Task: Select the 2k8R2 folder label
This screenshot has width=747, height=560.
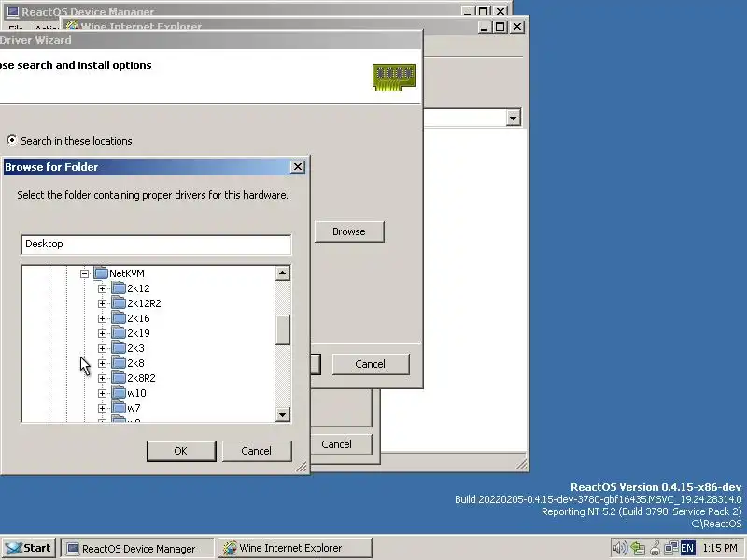Action: click(141, 378)
